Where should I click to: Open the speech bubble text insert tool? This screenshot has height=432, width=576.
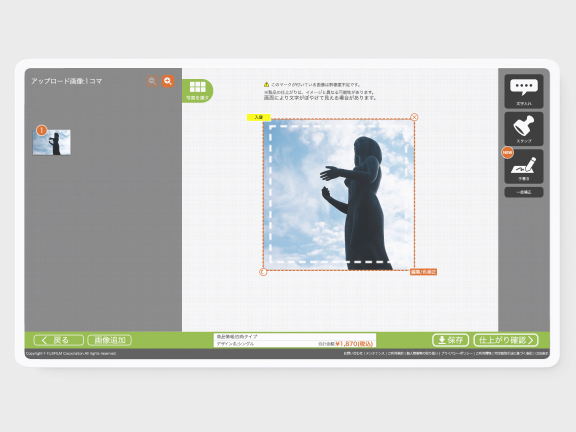[x=523, y=91]
